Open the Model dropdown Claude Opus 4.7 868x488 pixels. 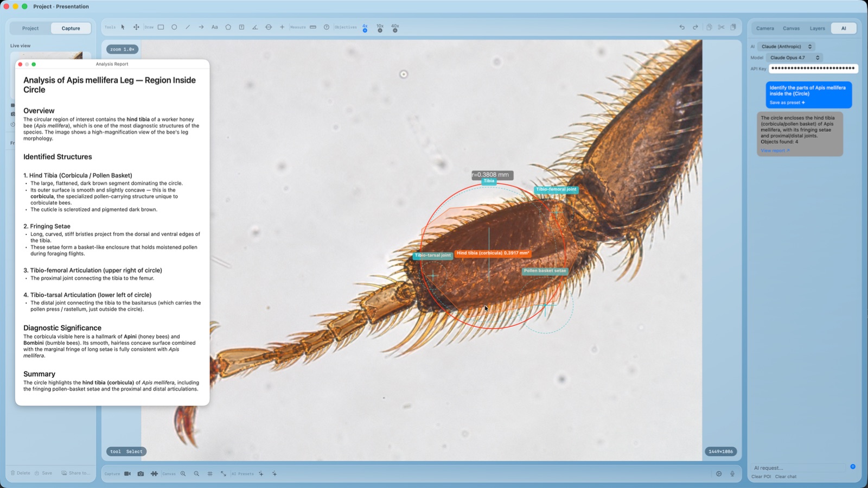795,58
